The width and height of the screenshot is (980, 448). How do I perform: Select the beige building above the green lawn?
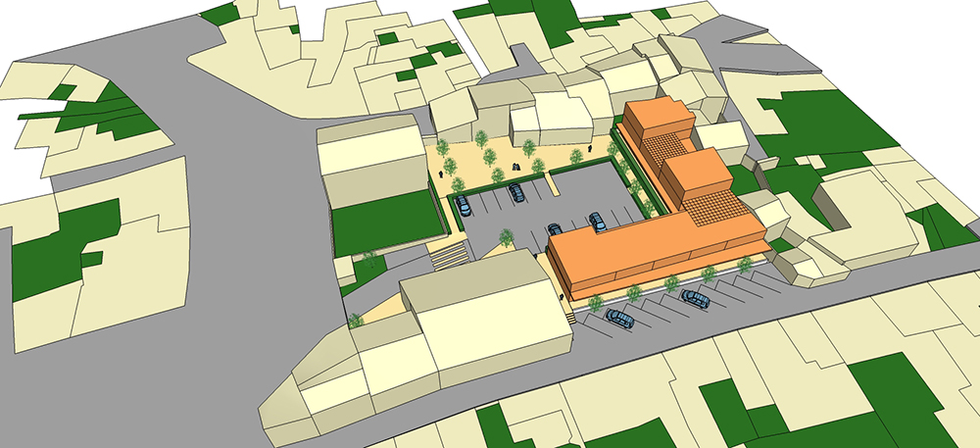[x=375, y=161]
